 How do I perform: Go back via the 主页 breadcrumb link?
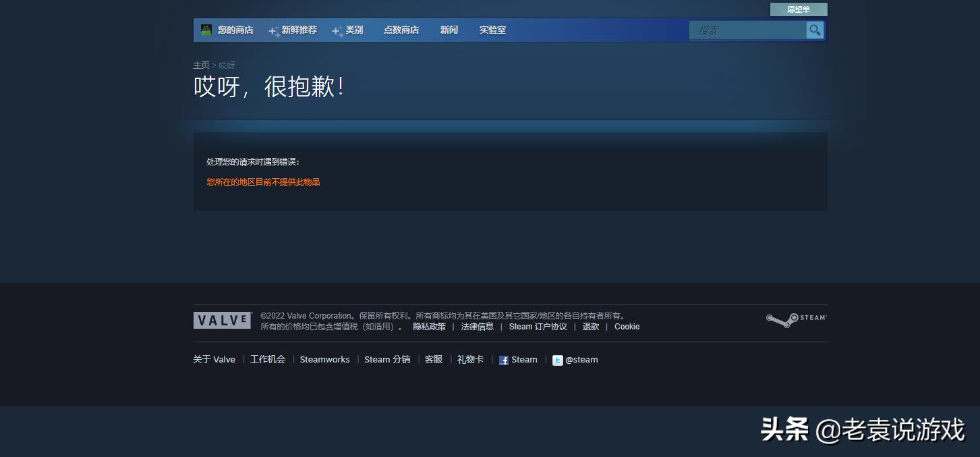tap(201, 65)
